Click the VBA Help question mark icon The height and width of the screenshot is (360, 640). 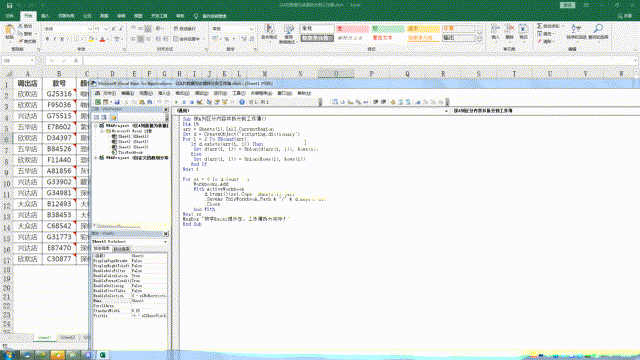tap(242, 102)
